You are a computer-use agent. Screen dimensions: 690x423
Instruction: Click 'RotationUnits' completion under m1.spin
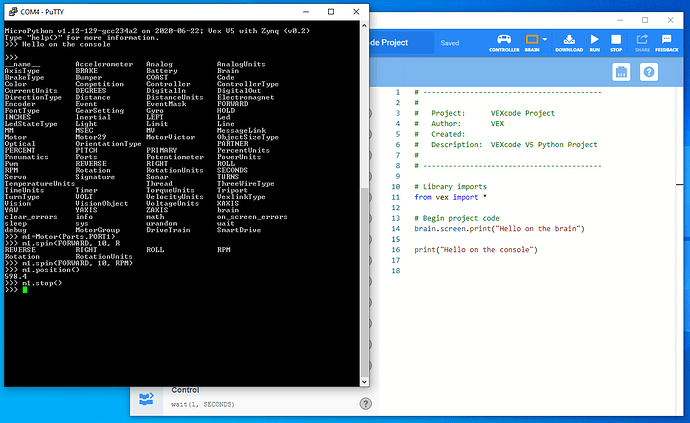104,256
